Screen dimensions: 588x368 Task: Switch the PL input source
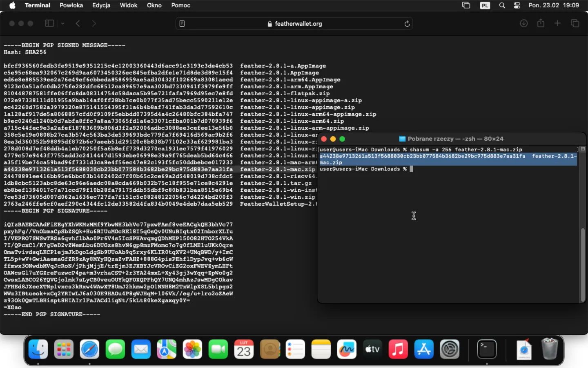(x=485, y=5)
